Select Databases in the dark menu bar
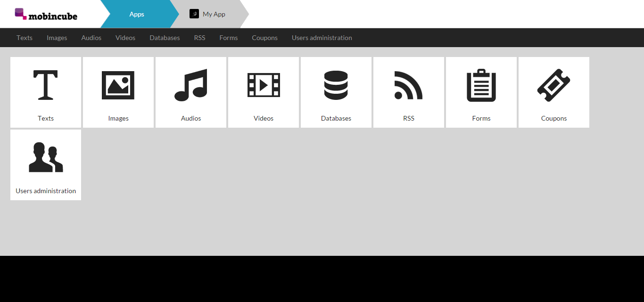644x302 pixels. point(165,38)
